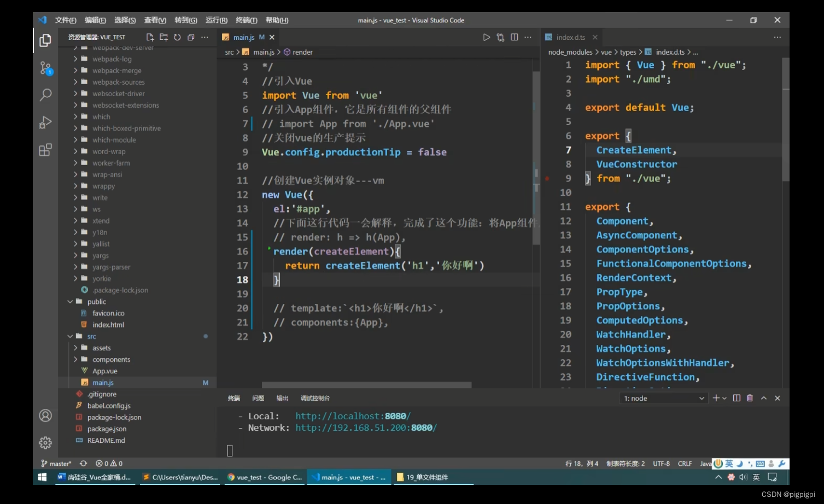824x504 pixels.
Task: Expand the webpack-merge folder
Action: coord(75,71)
